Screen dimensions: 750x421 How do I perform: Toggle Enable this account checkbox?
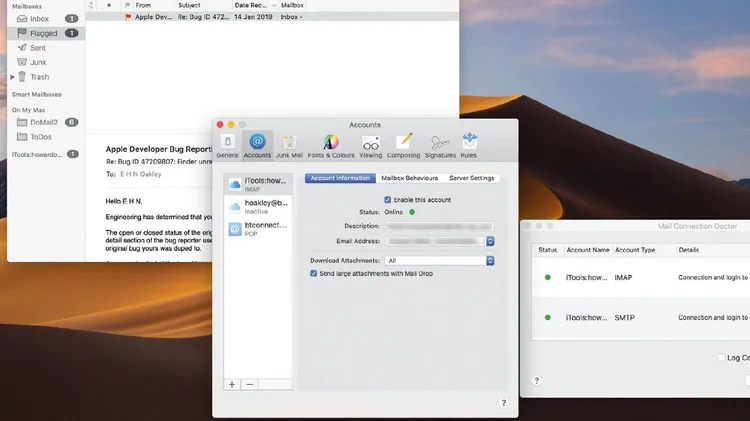pos(388,200)
